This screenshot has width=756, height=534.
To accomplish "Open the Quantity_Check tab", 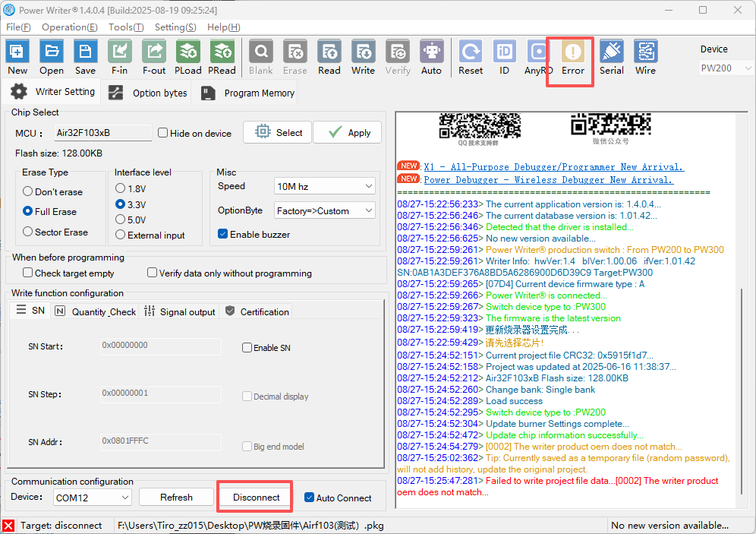I will coord(96,311).
